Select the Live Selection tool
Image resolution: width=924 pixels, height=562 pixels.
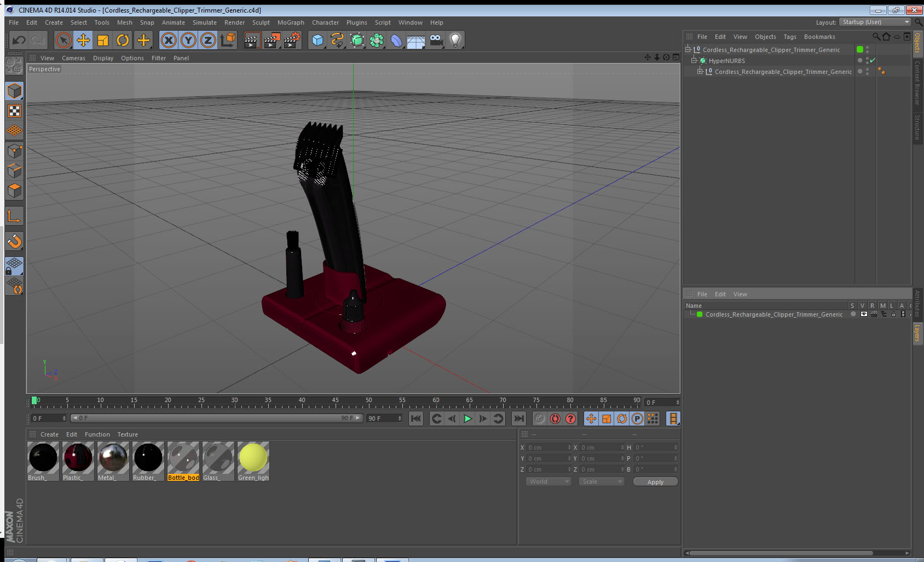click(x=63, y=40)
